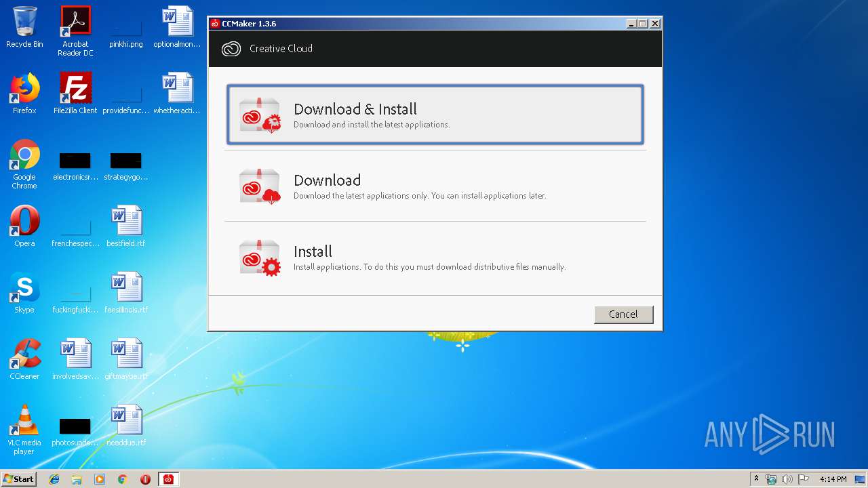Click the Install gear package icon

[x=260, y=257]
